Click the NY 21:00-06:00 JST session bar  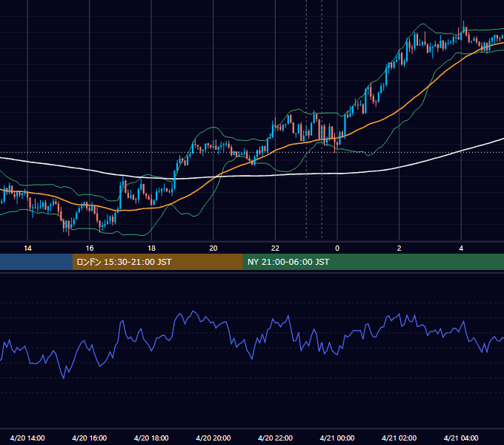click(373, 262)
